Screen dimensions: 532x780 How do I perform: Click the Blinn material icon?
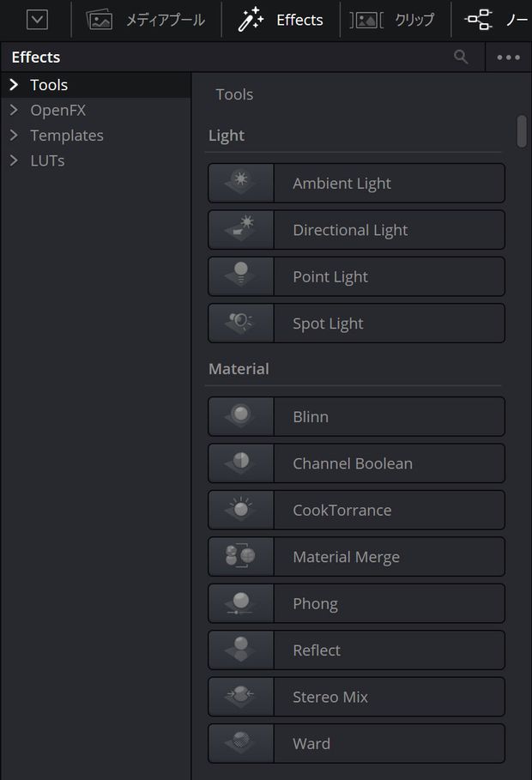[241, 416]
